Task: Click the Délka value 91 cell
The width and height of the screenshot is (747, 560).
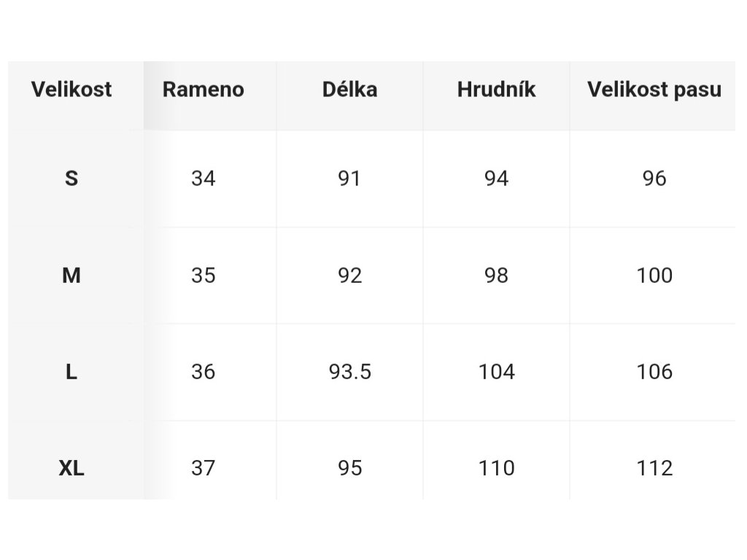Action: coord(349,179)
